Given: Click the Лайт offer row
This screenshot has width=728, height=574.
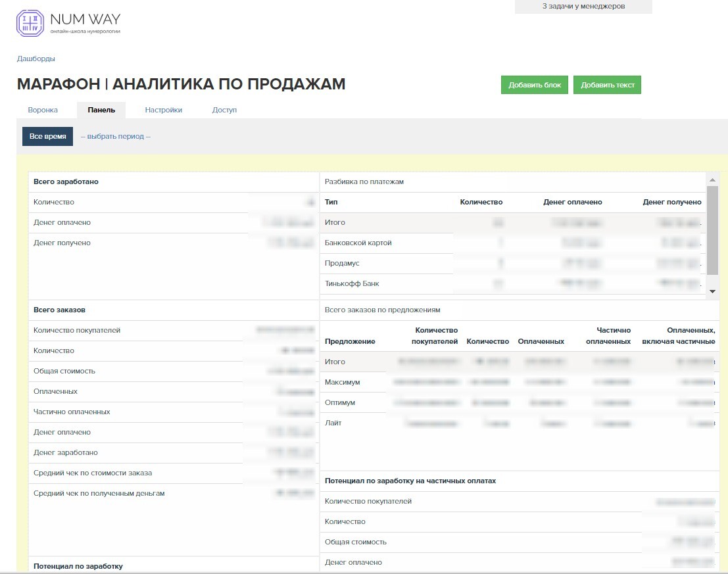Looking at the screenshot, I should coord(333,423).
